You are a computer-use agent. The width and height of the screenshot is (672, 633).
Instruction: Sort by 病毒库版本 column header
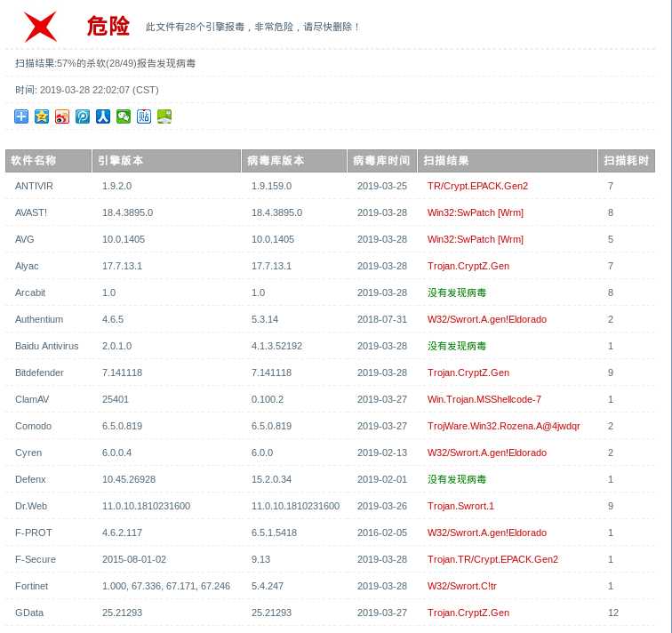294,161
